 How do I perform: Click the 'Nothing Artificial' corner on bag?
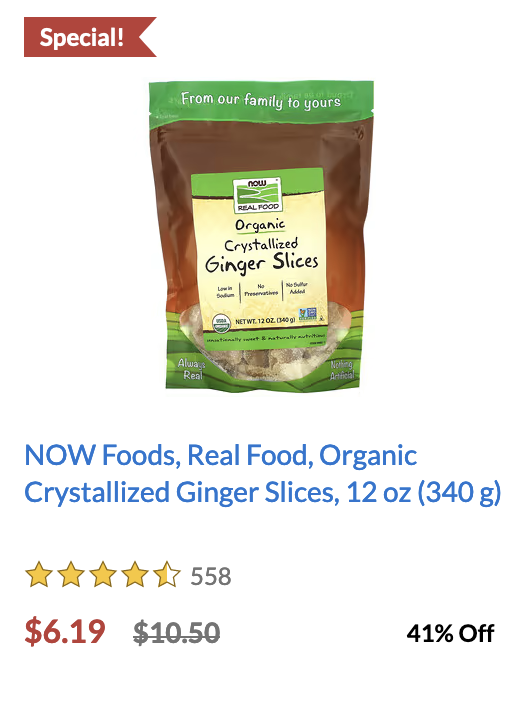342,370
